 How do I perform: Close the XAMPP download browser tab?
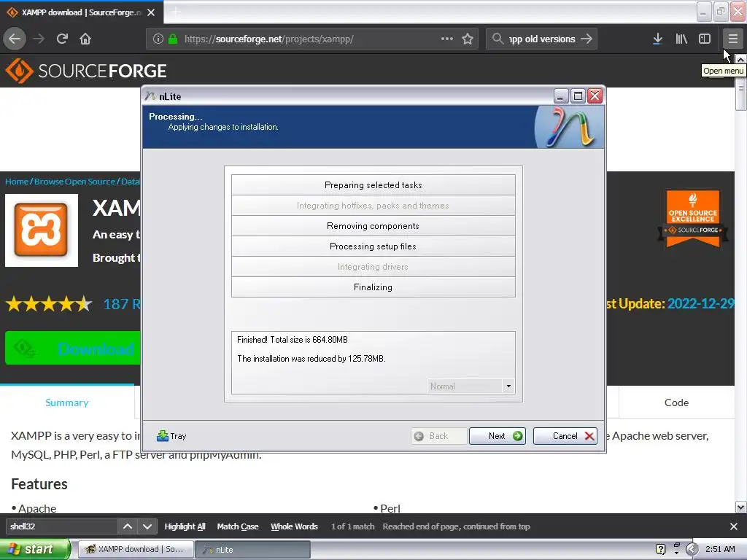coord(151,12)
